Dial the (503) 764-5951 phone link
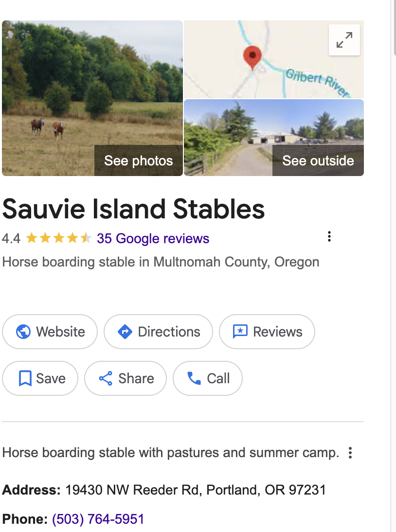This screenshot has width=396, height=532. click(98, 519)
